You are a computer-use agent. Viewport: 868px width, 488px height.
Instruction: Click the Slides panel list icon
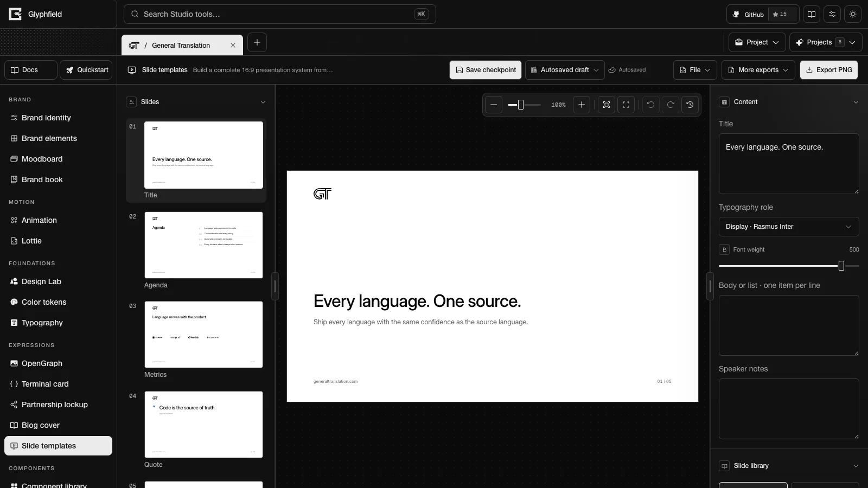(x=131, y=102)
